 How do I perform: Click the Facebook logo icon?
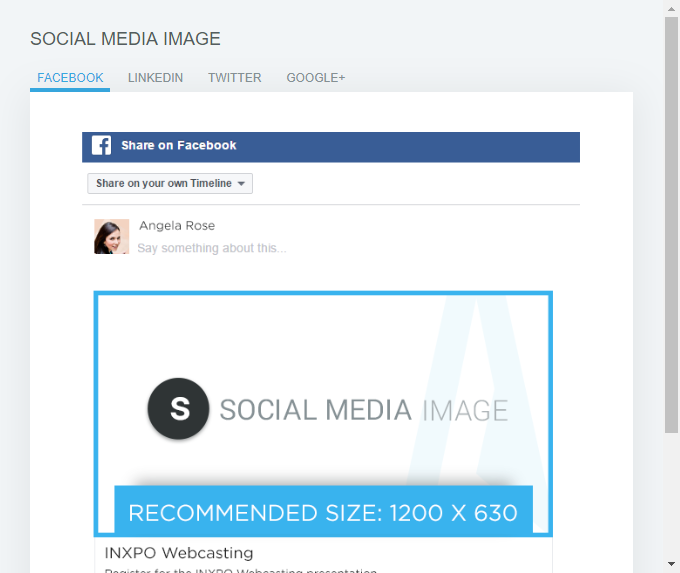(101, 145)
